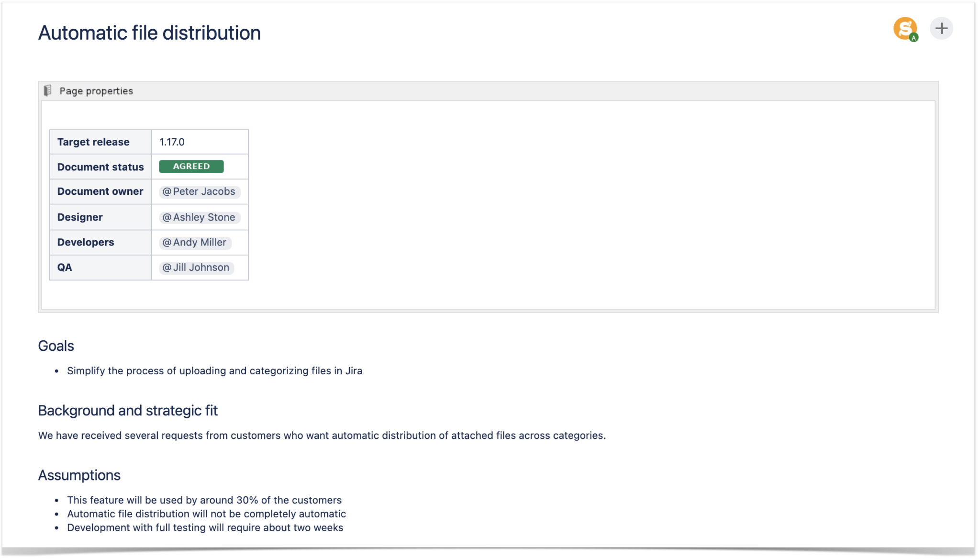Open Peter Jacobs's user mention
The width and height of the screenshot is (980, 559).
tap(199, 191)
